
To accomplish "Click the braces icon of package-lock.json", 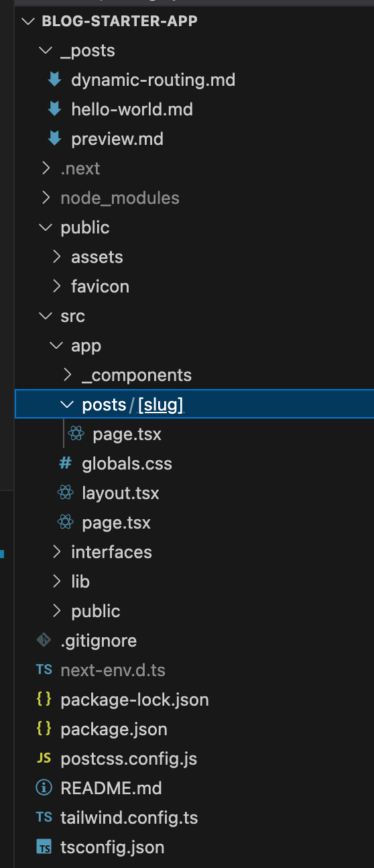I will 44,700.
